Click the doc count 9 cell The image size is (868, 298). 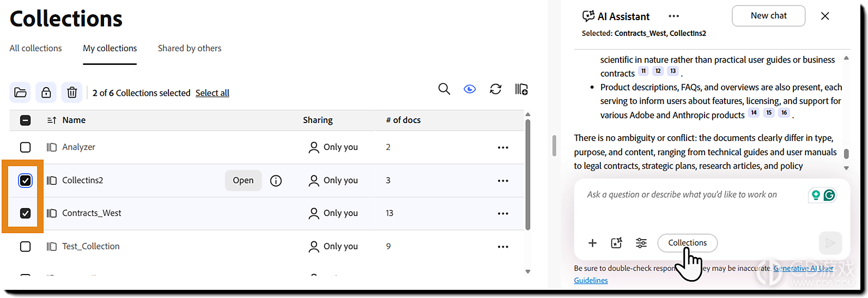(x=388, y=246)
